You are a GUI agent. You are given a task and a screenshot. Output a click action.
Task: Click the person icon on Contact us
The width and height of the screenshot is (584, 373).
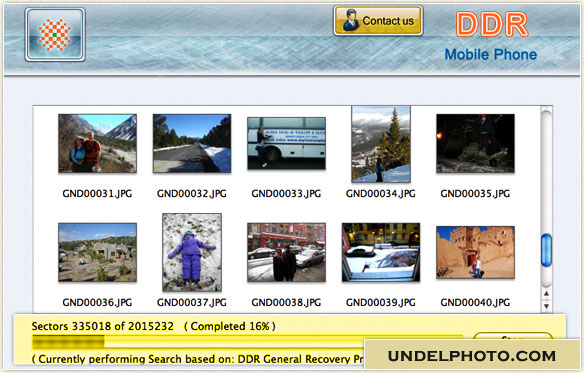[x=350, y=20]
